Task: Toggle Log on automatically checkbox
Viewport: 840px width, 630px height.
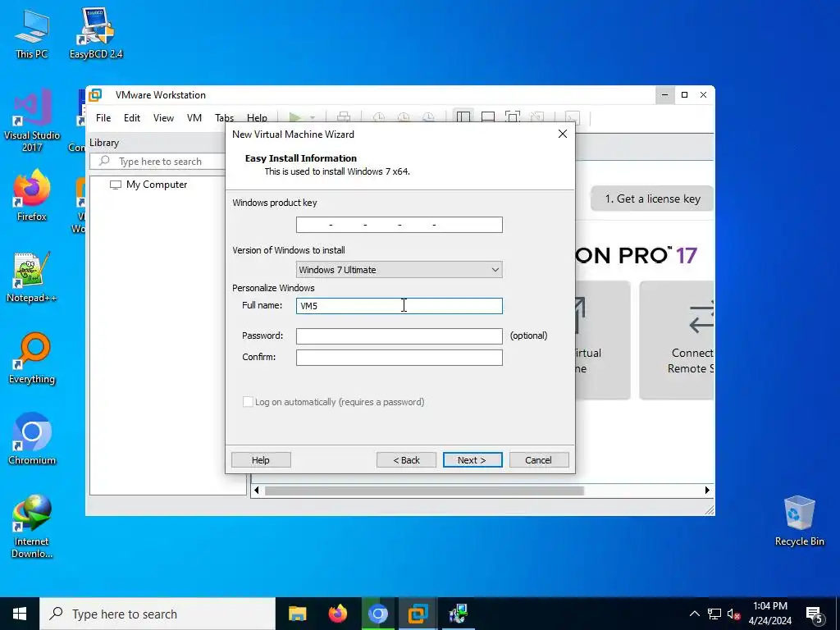Action: tap(248, 402)
